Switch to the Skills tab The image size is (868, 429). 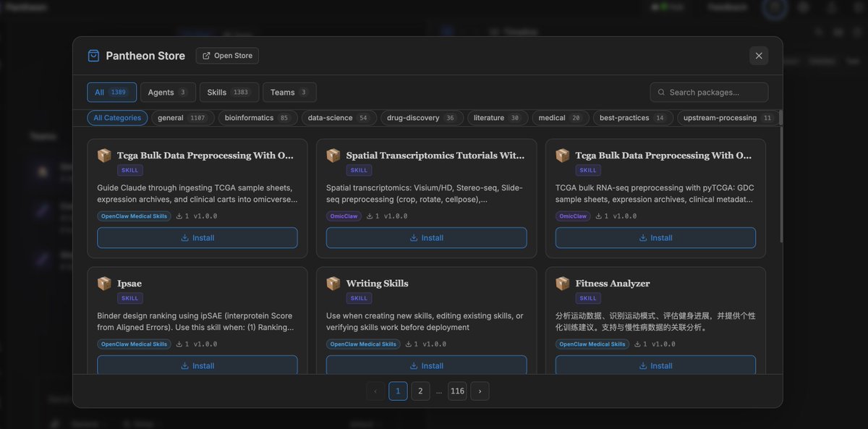[229, 93]
